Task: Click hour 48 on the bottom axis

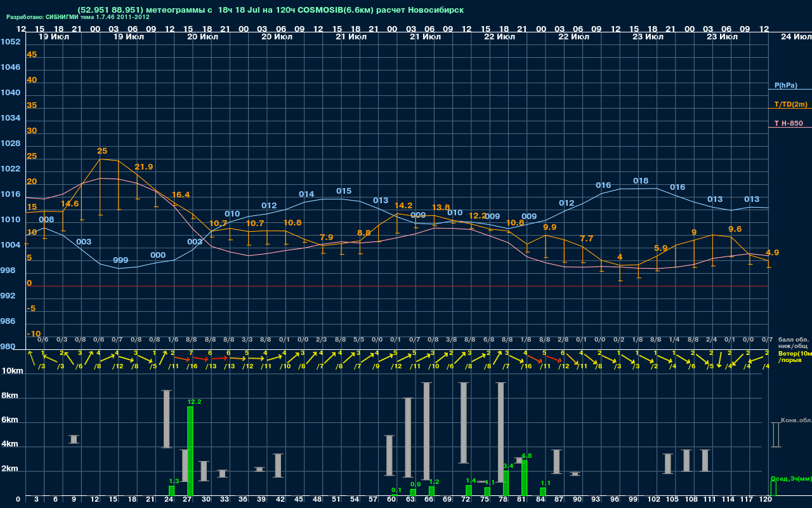Action: pos(317,500)
